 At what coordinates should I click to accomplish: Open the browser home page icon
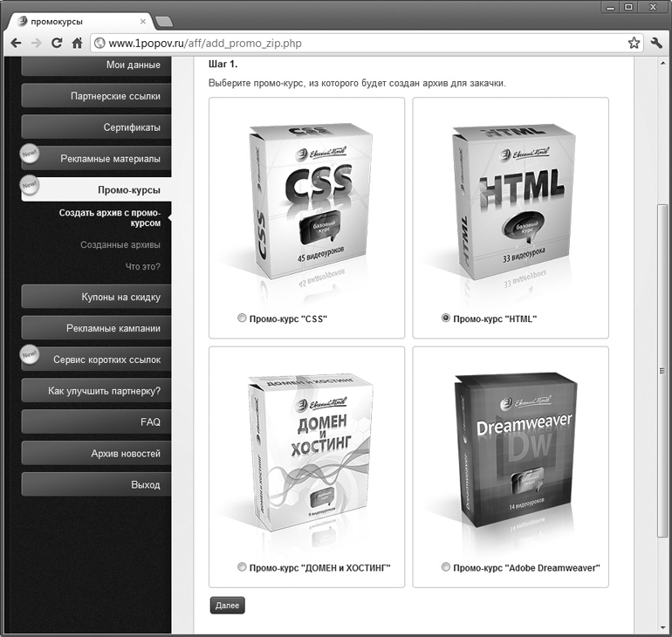point(77,43)
